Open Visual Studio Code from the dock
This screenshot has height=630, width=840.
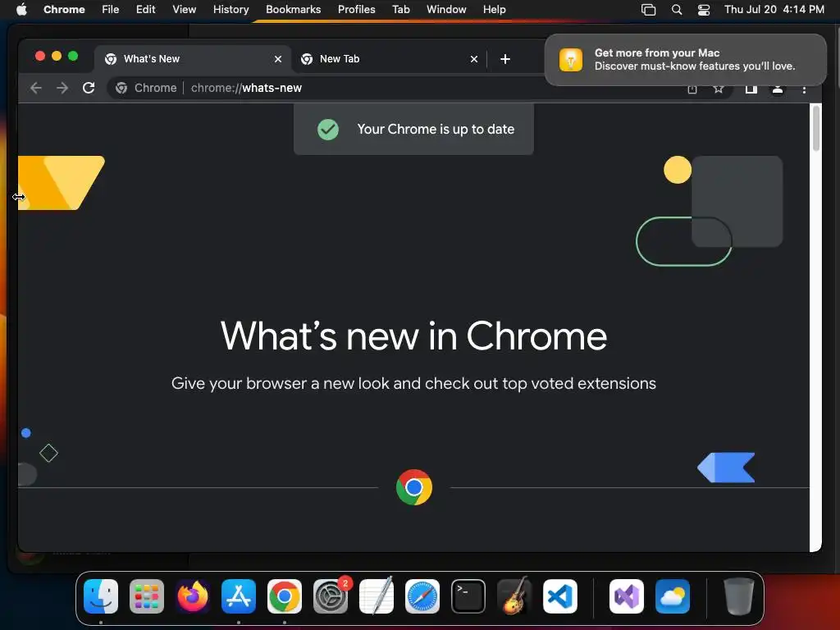559,596
